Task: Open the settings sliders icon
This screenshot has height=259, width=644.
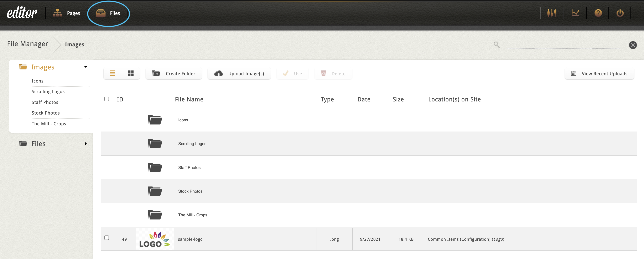Action: [x=551, y=13]
